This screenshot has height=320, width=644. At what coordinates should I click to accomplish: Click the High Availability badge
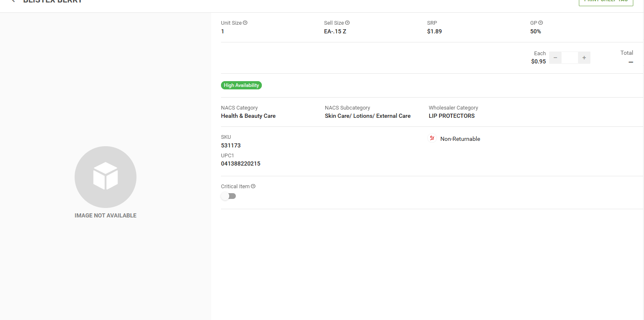pyautogui.click(x=241, y=85)
